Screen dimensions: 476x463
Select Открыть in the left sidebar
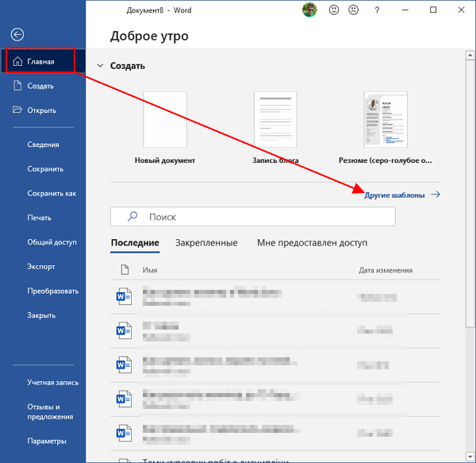pyautogui.click(x=43, y=110)
